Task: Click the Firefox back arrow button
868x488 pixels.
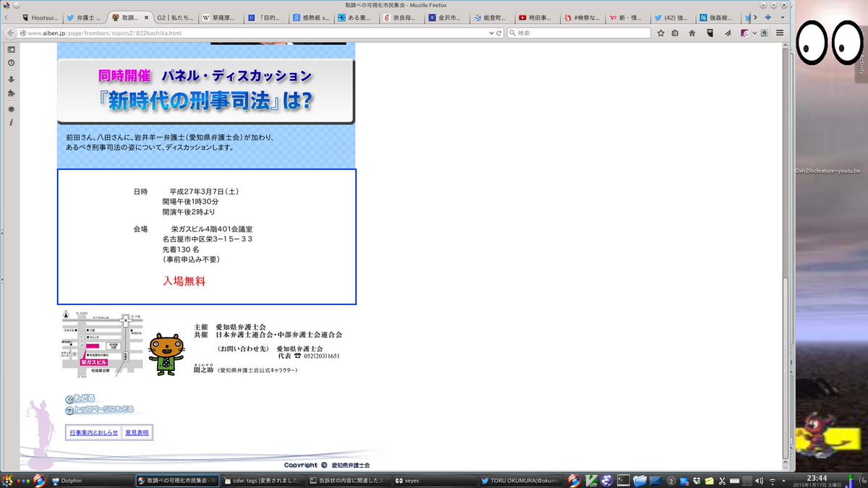Action: pos(11,33)
